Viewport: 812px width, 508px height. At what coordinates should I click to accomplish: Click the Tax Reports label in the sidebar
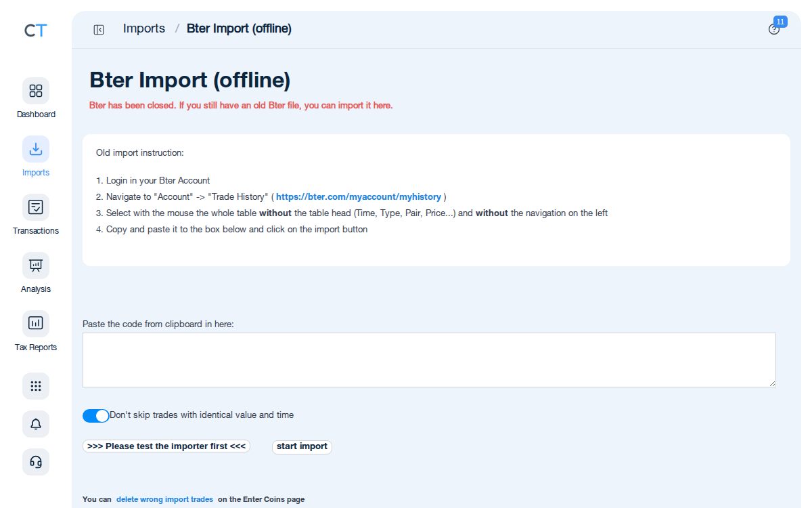coord(36,347)
